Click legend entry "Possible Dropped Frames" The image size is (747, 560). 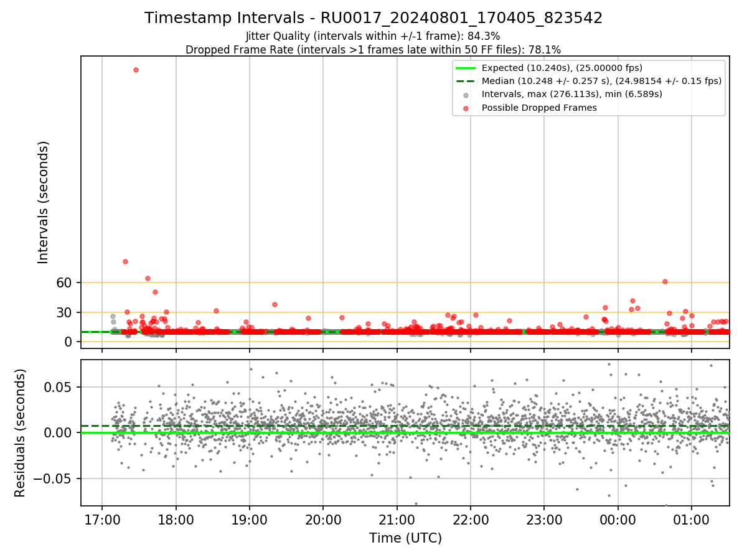click(539, 108)
